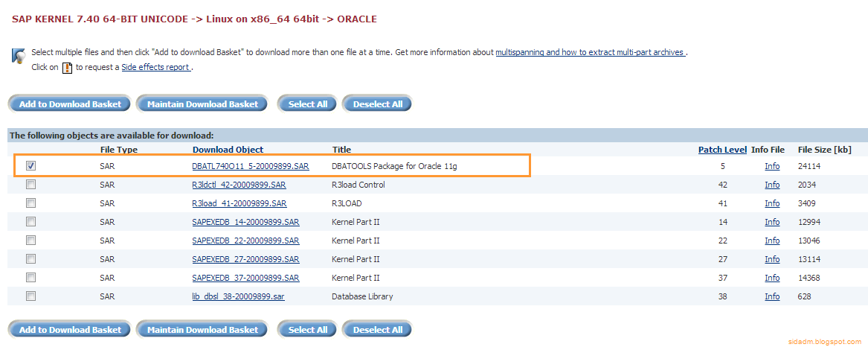Select the SAPEXEDB_14 row checkbox
Viewport: 868px width, 350px height.
31,221
